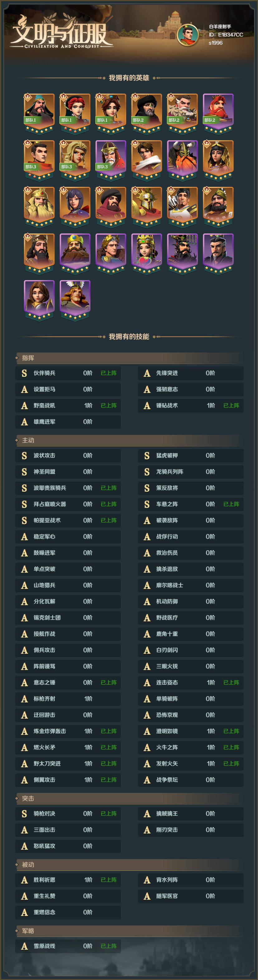
Task: Click the player avatar beside 白羊座射手
Action: (x=188, y=35)
